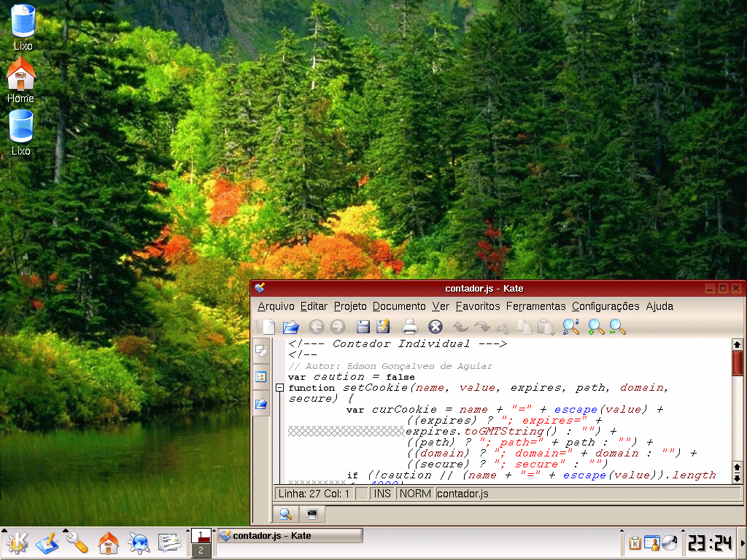The height and width of the screenshot is (560, 747).
Task: Open the Home desktop icon
Action: click(20, 80)
